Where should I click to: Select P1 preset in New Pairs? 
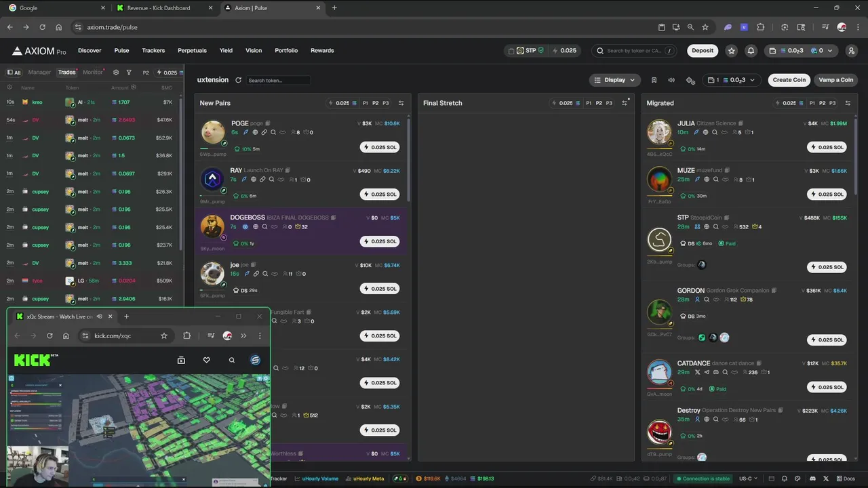point(365,103)
